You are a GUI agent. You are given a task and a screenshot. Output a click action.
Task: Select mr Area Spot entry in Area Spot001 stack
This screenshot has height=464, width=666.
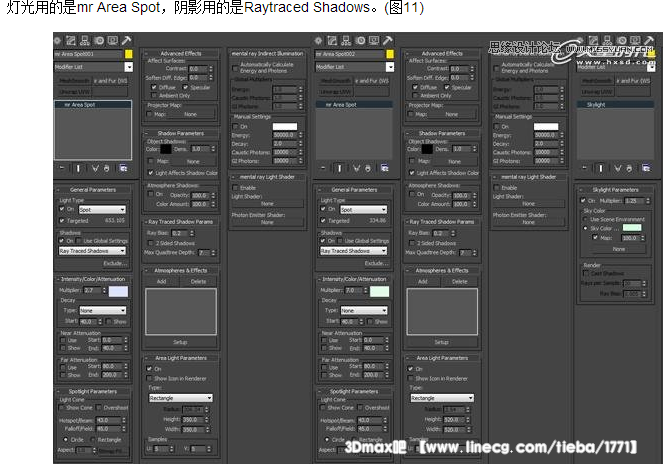tap(93, 105)
